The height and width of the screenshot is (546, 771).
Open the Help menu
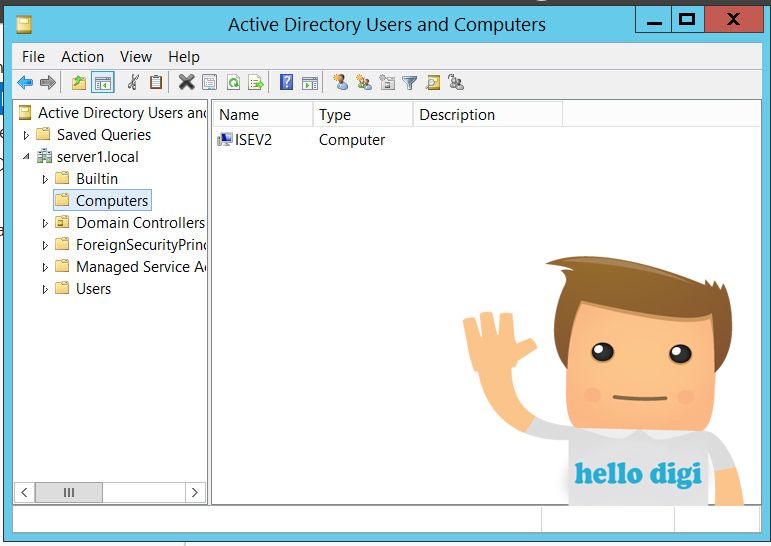[x=184, y=57]
